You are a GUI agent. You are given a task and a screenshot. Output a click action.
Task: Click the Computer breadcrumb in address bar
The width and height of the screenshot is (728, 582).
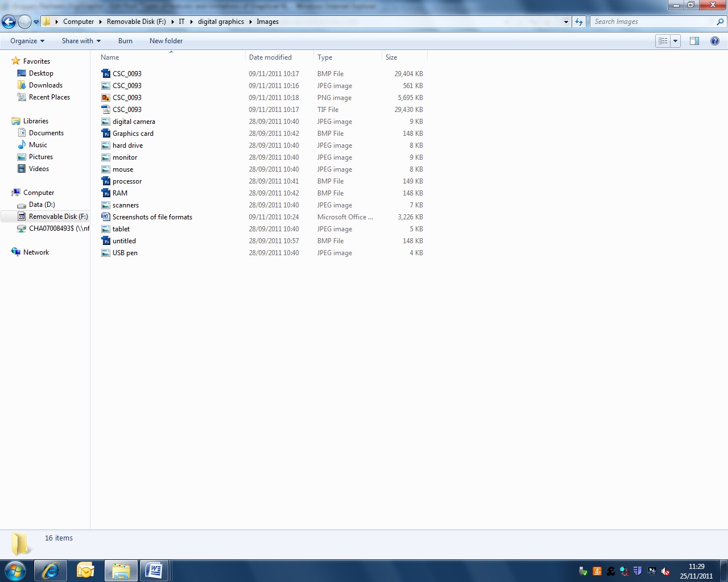(78, 22)
